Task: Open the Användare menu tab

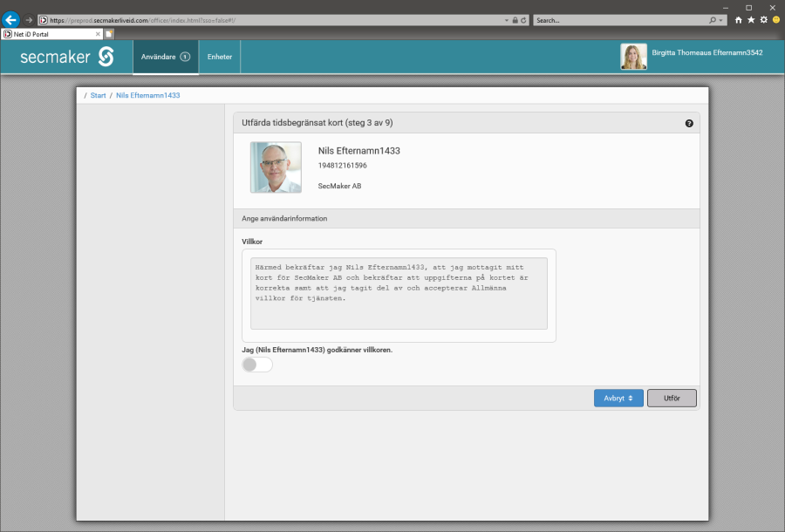Action: pos(166,57)
